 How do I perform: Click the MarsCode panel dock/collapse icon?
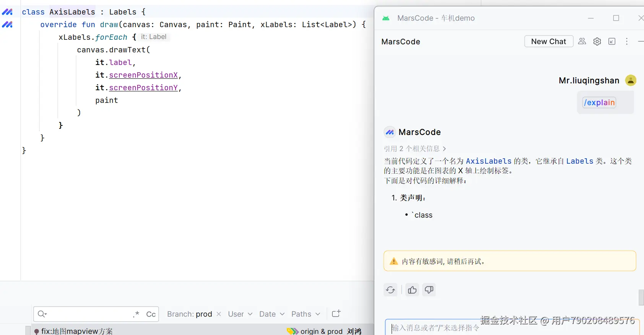click(612, 41)
